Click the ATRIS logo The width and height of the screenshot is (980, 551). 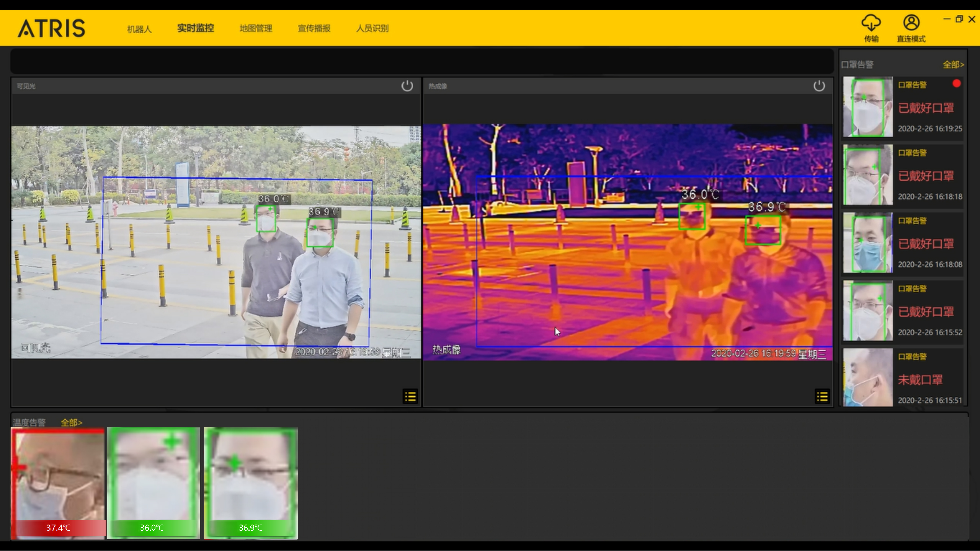[51, 28]
